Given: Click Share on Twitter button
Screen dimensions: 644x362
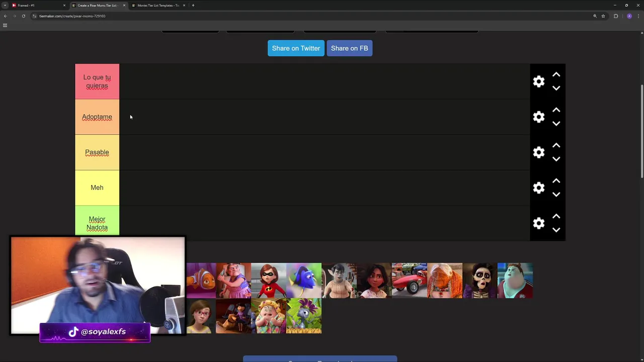Looking at the screenshot, I should pyautogui.click(x=296, y=48).
